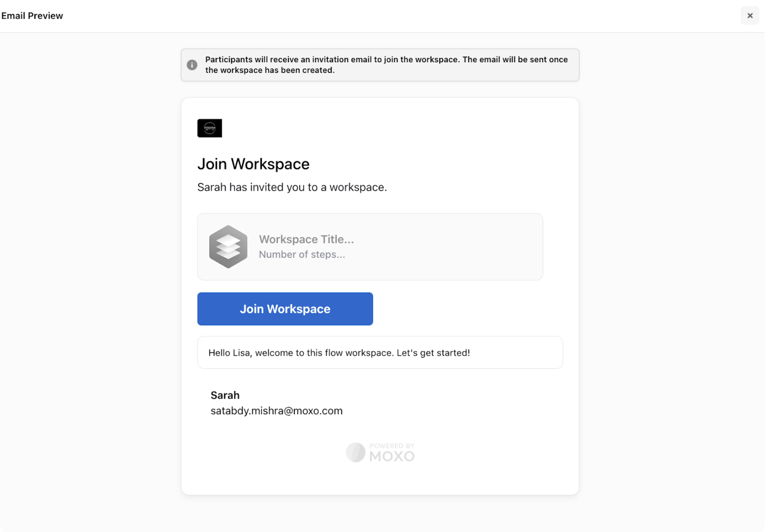Viewport: 765px width, 532px height.
Task: Click the info icon in the banner
Action: point(192,65)
